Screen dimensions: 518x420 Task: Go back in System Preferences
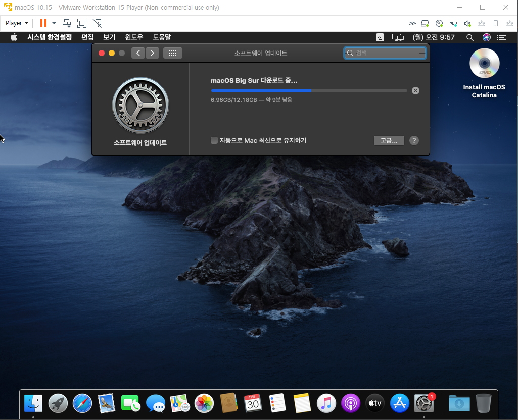click(138, 53)
